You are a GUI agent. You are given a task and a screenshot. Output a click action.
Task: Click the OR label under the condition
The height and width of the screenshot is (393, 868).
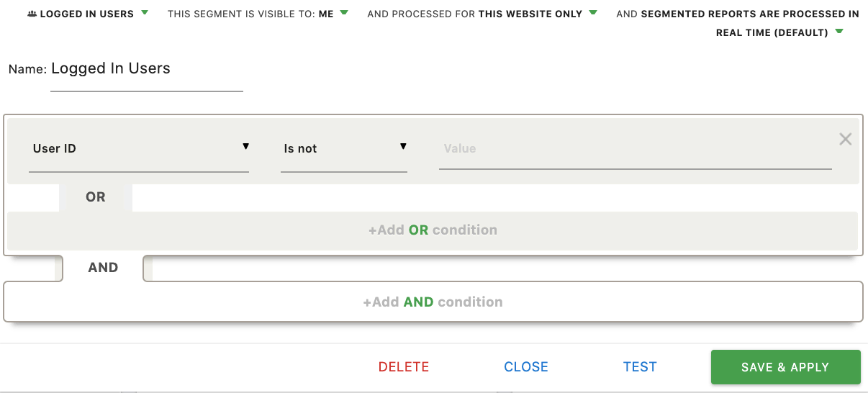pos(96,197)
